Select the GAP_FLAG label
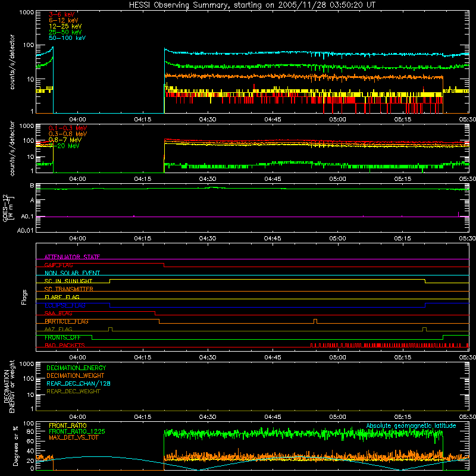Viewport: 476px width, 476px height. coord(58,265)
